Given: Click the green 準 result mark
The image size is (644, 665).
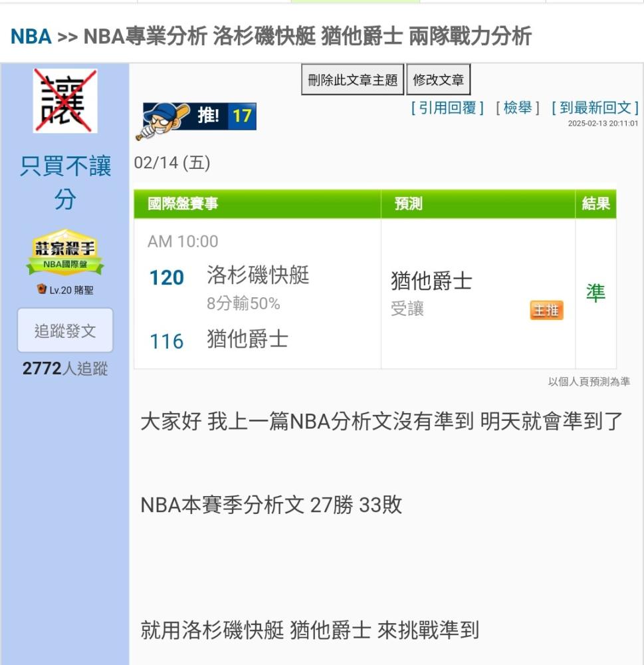Looking at the screenshot, I should 595,293.
